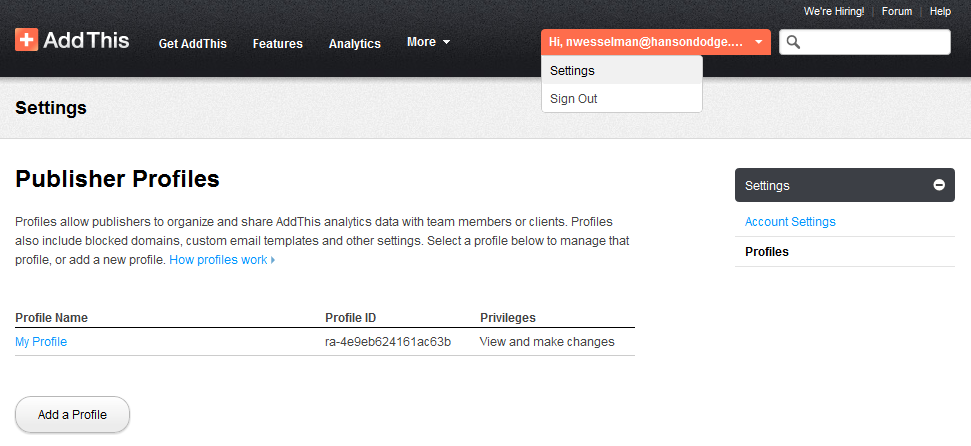Expand the More menu arrow
The image size is (971, 446).
446,42
